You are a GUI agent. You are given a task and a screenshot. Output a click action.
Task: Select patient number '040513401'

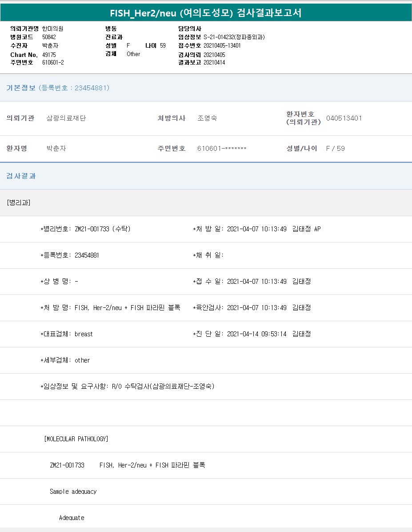coord(344,118)
